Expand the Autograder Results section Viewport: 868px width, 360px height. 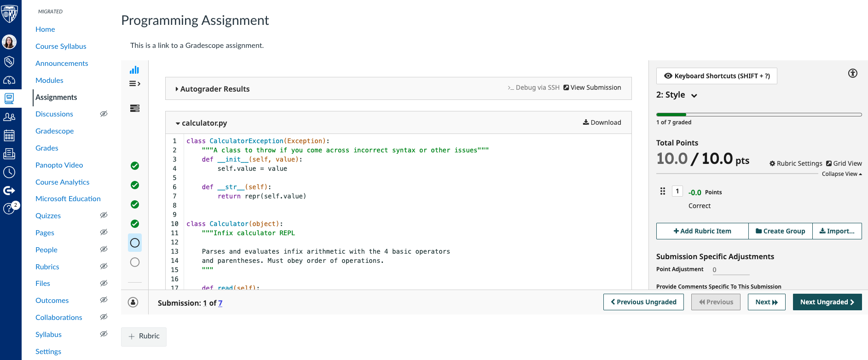point(213,89)
